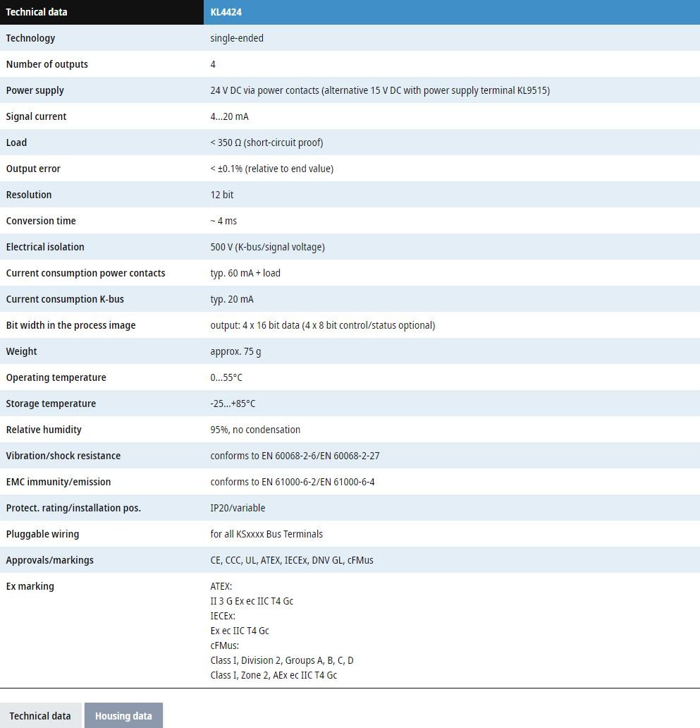Click the 'Current consumption K-bus' label
The image size is (700, 728).
(65, 299)
